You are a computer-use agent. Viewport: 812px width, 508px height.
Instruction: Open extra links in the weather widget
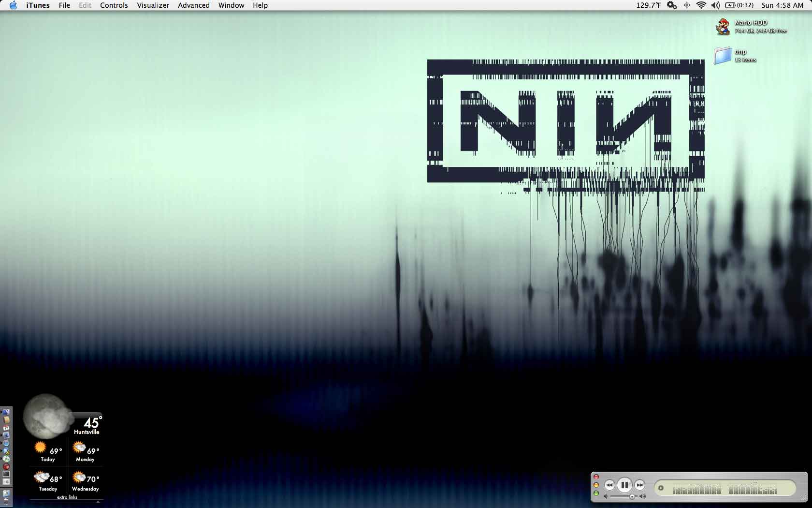pyautogui.click(x=67, y=497)
